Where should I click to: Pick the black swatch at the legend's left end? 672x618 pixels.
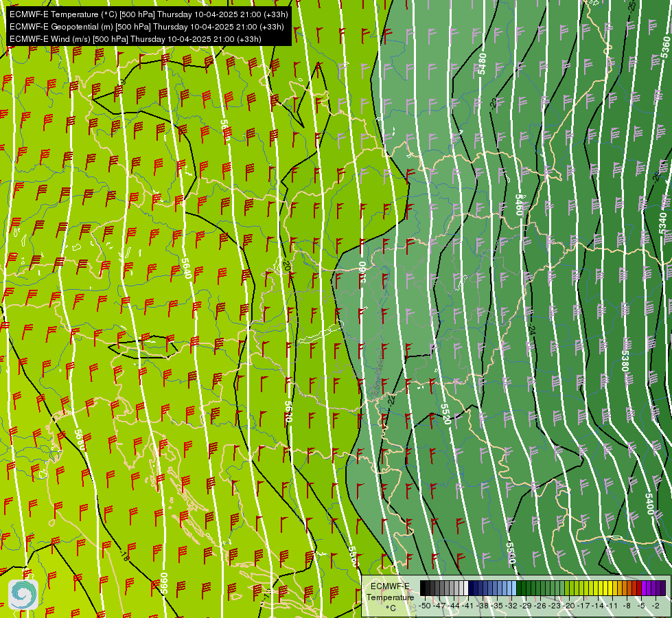(423, 588)
